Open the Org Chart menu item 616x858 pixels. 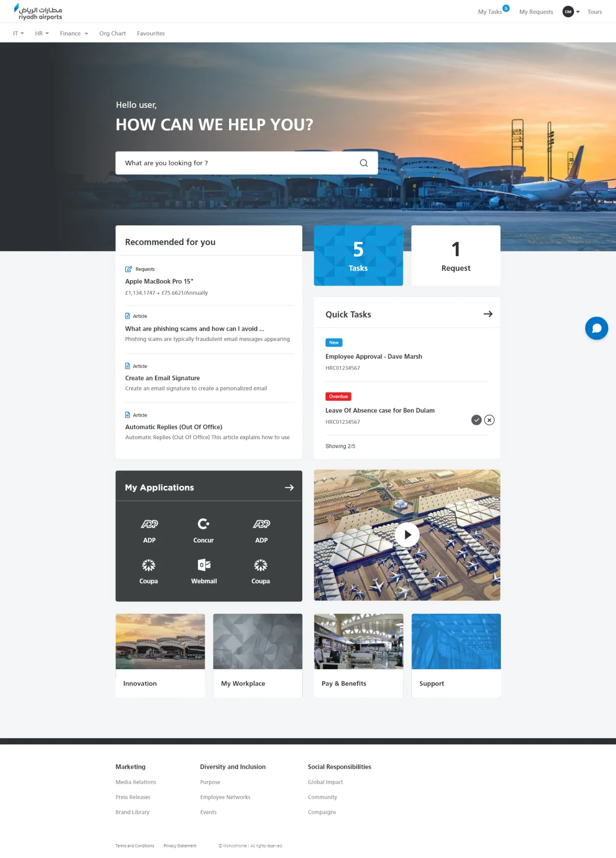113,34
